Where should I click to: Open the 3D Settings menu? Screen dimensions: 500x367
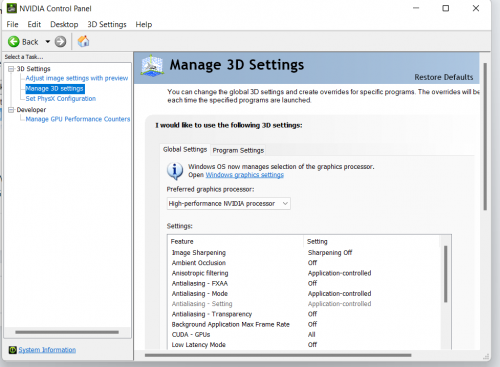107,24
